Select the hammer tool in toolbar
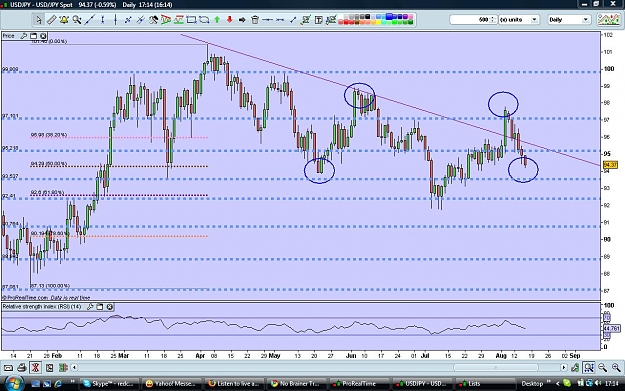This screenshot has width=625, height=391. coord(153,20)
